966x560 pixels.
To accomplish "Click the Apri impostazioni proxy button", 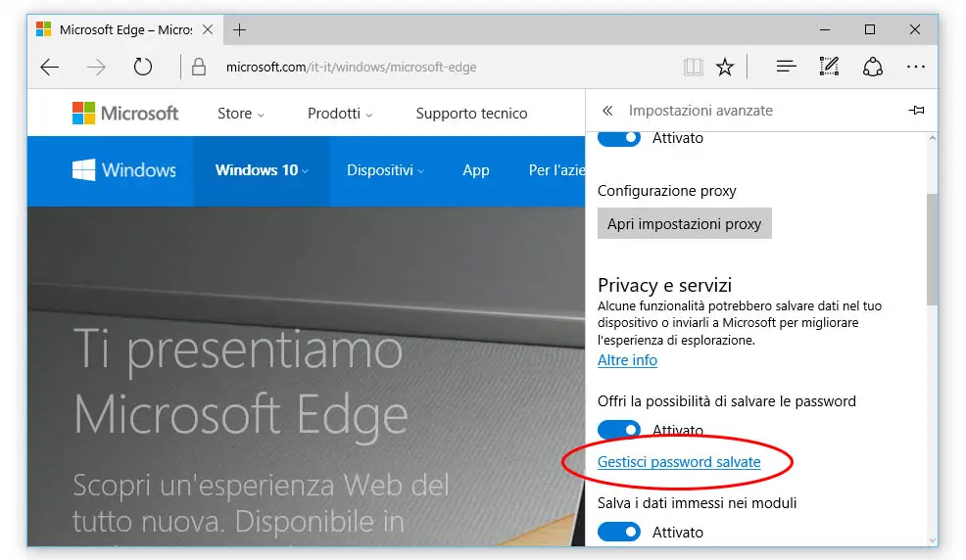I will pos(684,224).
